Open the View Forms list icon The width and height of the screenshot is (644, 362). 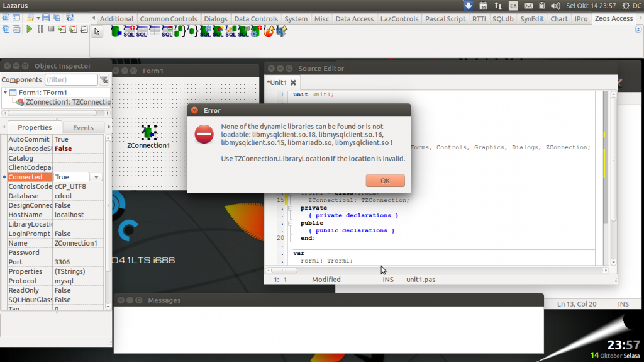coord(16,29)
